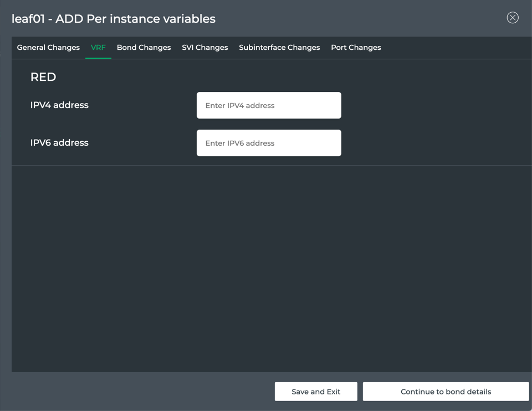Click empty tab bar space after Port Changes
This screenshot has width=532, height=411.
coord(454,48)
